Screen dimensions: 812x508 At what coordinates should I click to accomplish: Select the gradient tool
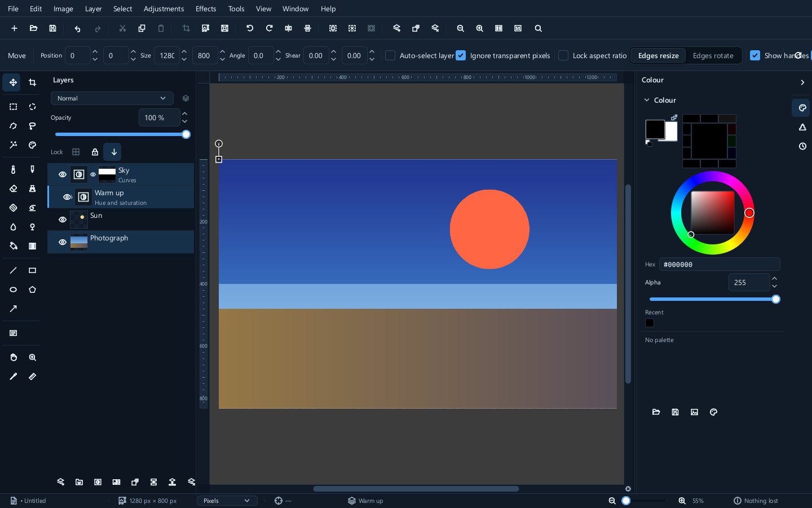[x=32, y=246]
